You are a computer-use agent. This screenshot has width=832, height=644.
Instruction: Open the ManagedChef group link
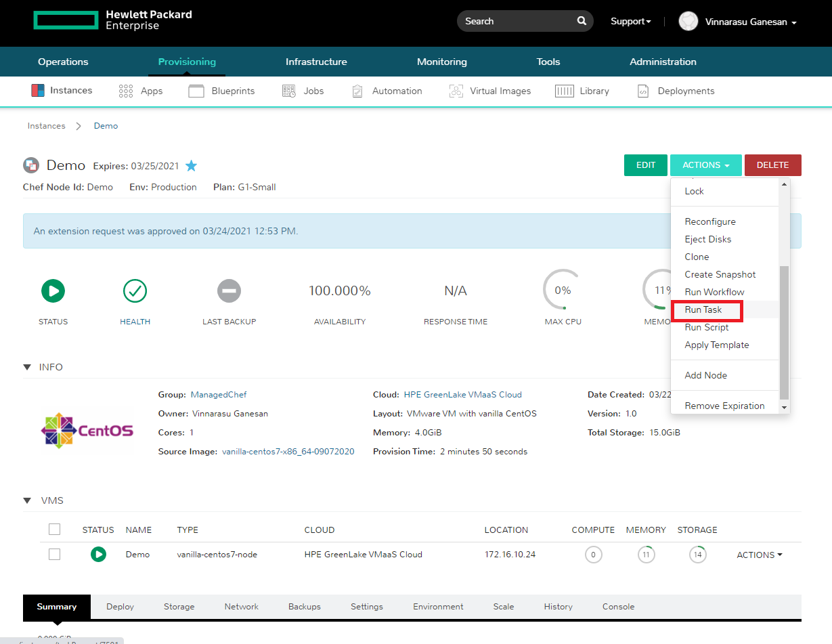(x=219, y=394)
